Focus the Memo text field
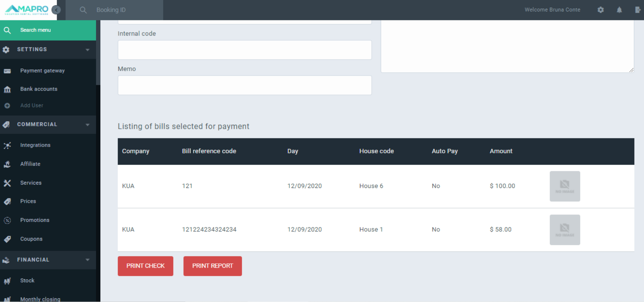 (245, 85)
